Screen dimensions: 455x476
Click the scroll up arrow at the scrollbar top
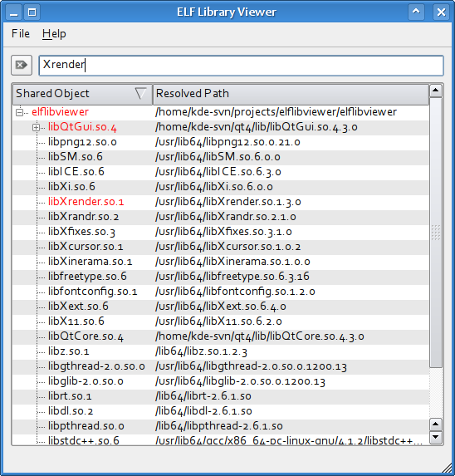coord(436,91)
